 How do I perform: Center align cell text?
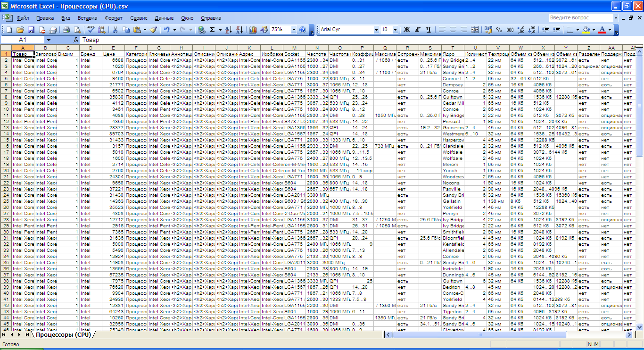(x=453, y=29)
